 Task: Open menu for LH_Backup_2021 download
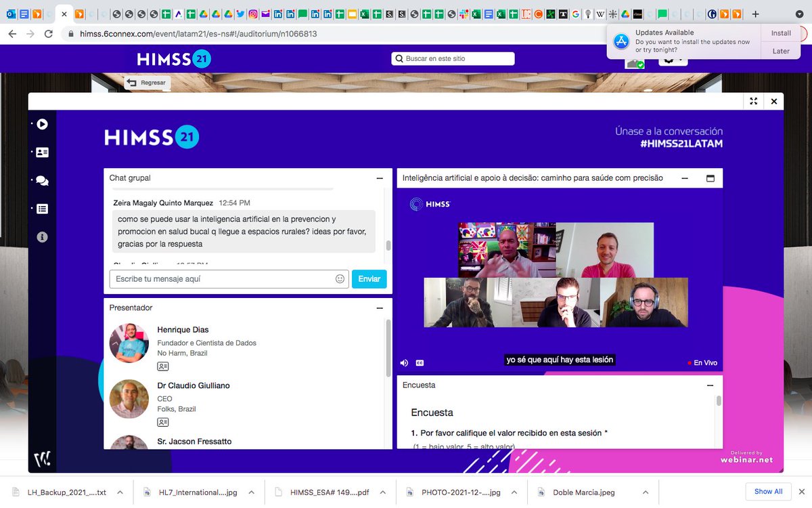coord(120,492)
